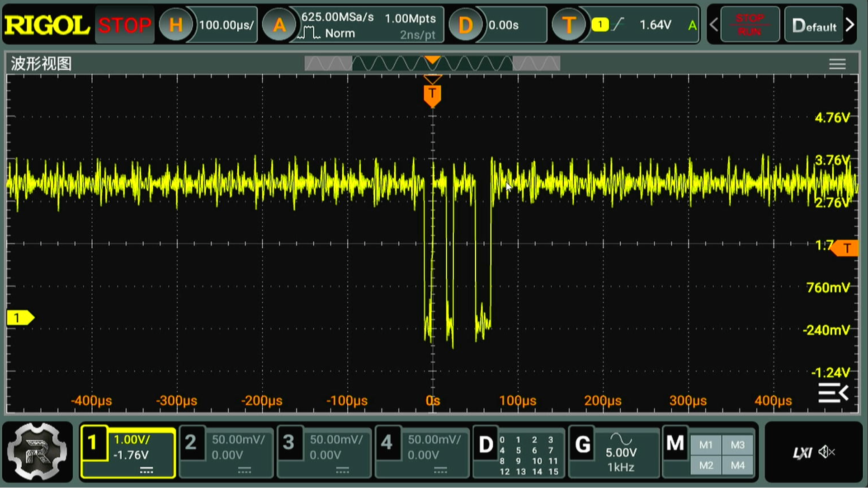Click the Default setup button
The height and width of the screenshot is (488, 868).
(x=814, y=25)
